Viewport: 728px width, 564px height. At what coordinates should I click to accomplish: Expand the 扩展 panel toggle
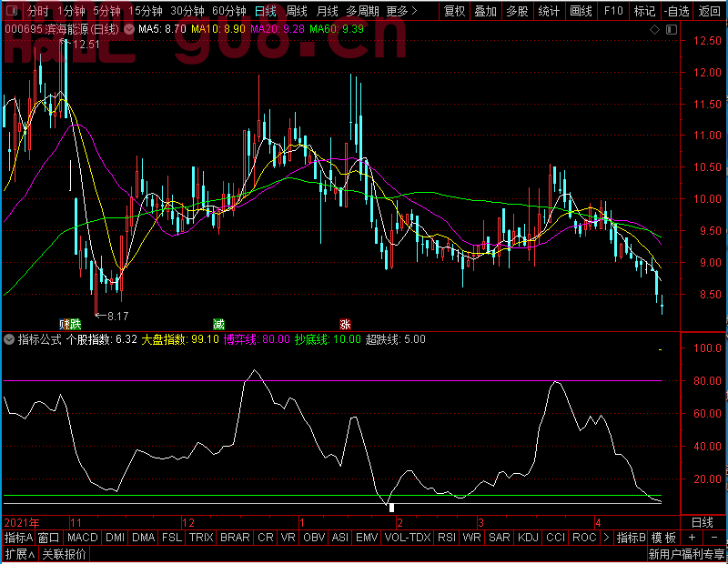[x=20, y=554]
